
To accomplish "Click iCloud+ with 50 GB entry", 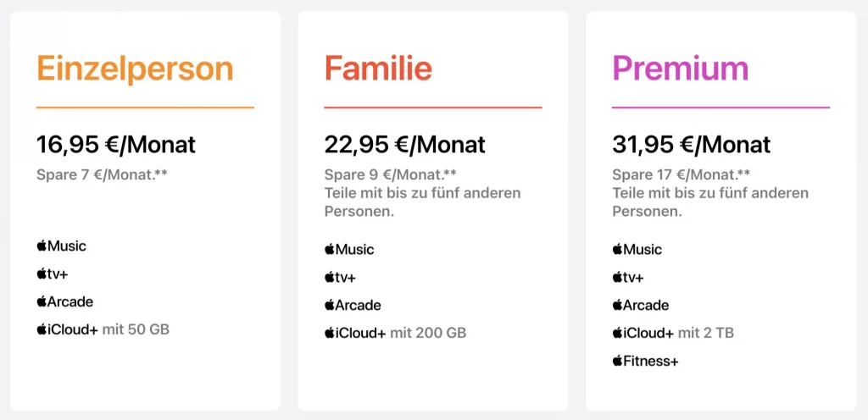I will (103, 329).
